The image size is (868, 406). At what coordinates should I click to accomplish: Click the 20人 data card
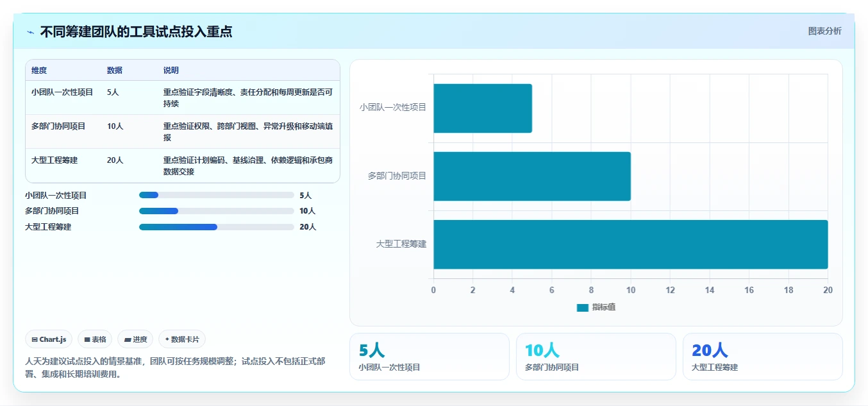[763, 357]
